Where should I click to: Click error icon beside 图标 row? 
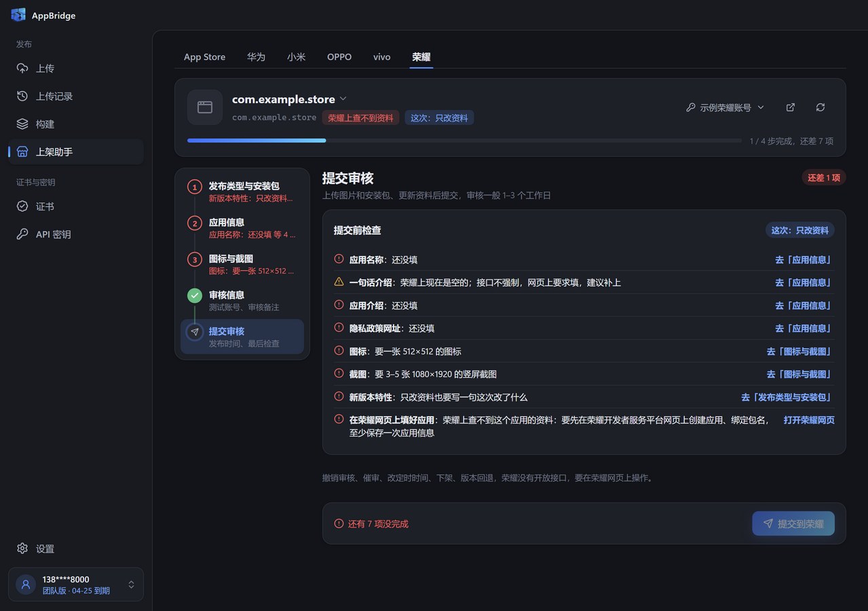click(339, 350)
